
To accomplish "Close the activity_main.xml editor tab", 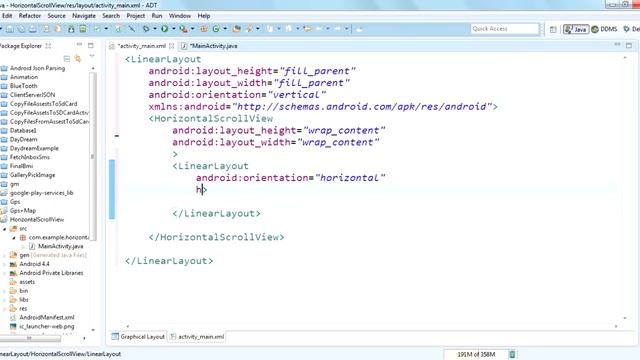I will (172, 46).
